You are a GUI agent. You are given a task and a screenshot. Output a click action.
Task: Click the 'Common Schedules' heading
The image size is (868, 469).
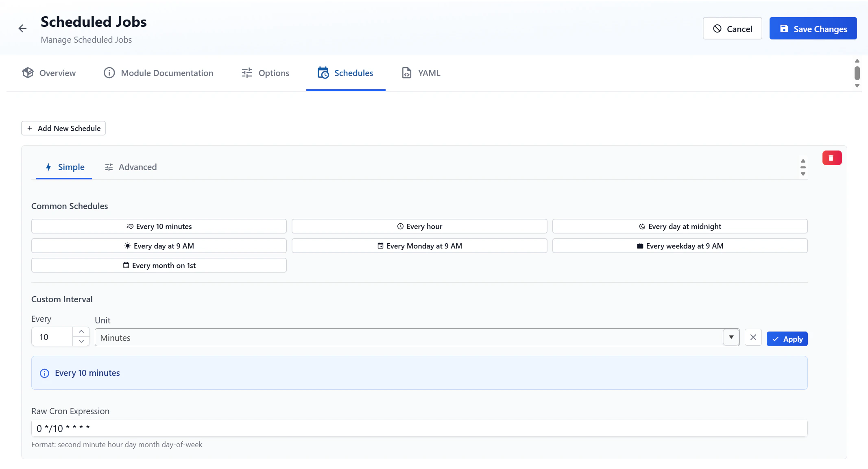click(x=70, y=206)
